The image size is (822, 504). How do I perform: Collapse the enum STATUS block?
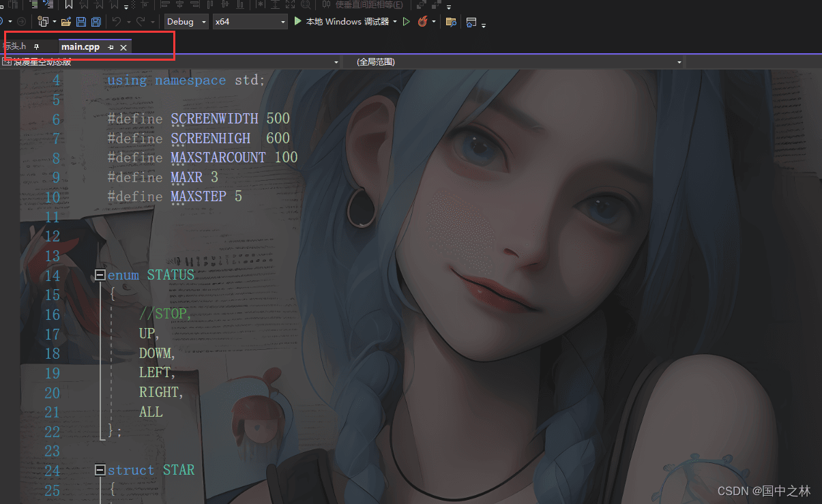coord(100,275)
